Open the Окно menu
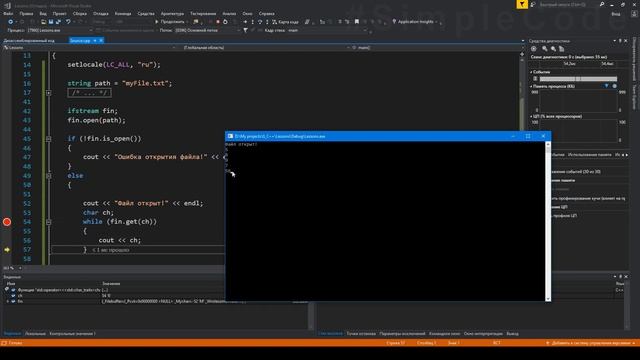The image size is (640, 360). click(247, 13)
